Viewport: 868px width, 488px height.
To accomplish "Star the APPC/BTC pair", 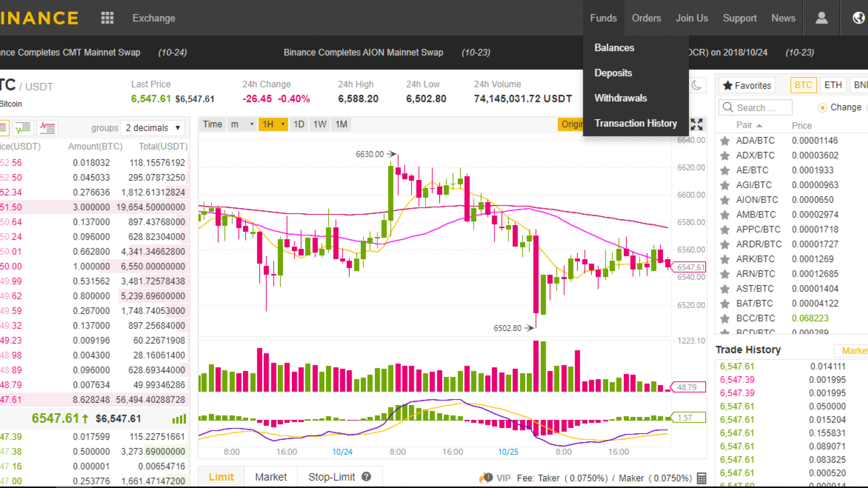I will [725, 230].
